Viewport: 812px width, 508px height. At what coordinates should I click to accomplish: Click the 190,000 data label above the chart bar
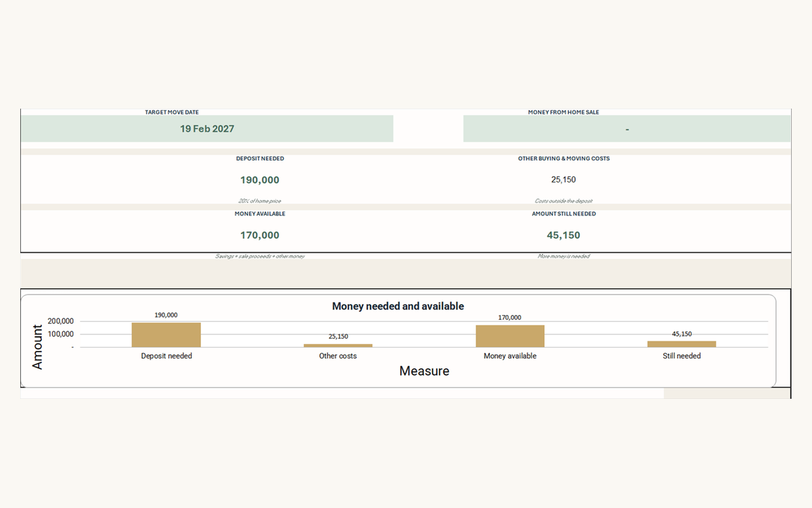coord(166,316)
